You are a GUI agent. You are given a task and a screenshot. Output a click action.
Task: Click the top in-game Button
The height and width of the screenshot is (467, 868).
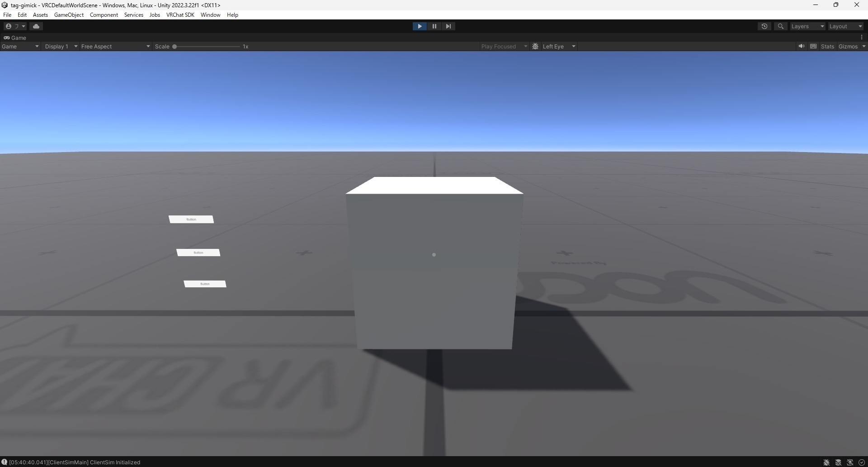coord(191,219)
